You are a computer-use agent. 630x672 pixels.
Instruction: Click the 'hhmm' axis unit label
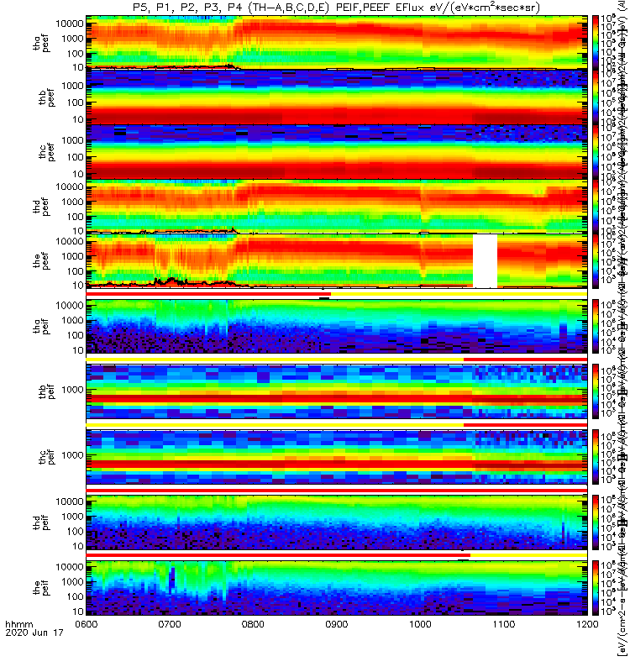click(18, 624)
